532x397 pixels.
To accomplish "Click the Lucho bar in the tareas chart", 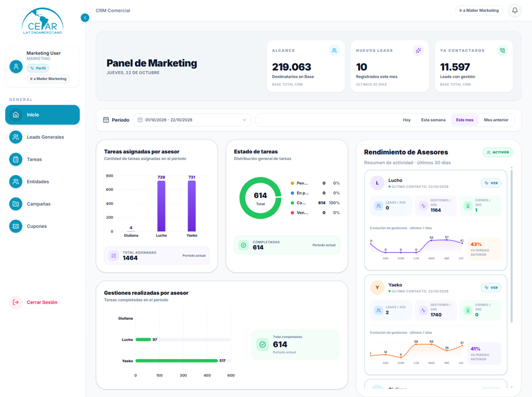I will [x=161, y=206].
